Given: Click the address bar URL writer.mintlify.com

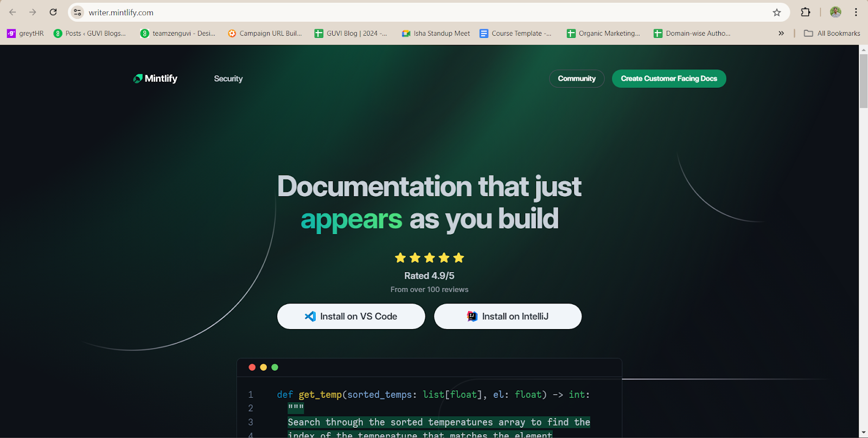Looking at the screenshot, I should pos(121,12).
